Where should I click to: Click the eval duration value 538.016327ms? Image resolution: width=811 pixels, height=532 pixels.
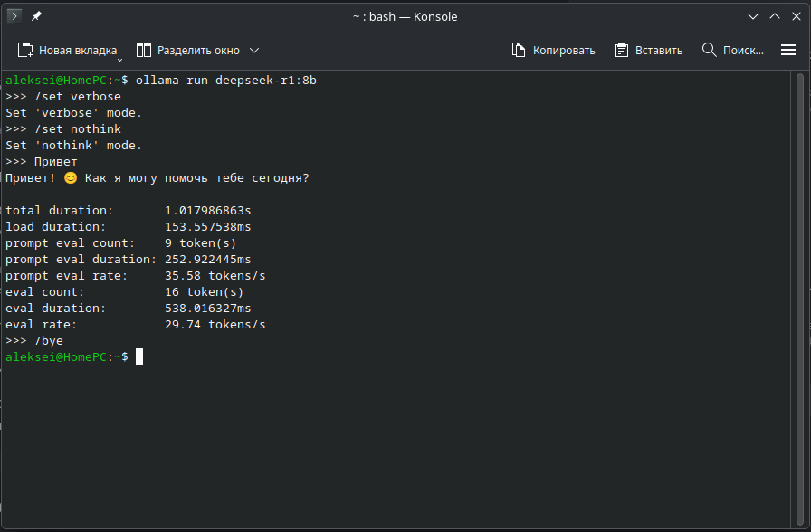(208, 309)
